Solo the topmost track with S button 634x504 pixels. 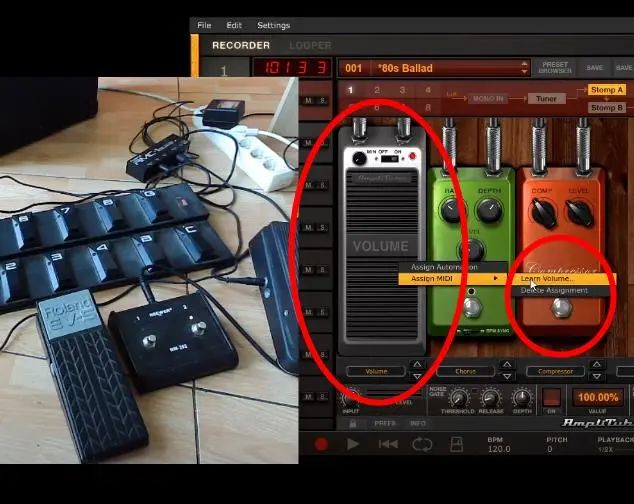(x=323, y=101)
